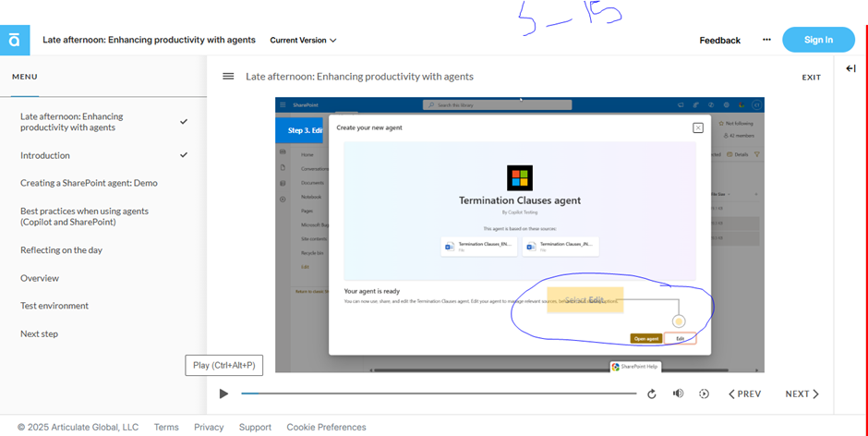Click the SharePoint search library box
868x436 pixels.
pyautogui.click(x=497, y=104)
